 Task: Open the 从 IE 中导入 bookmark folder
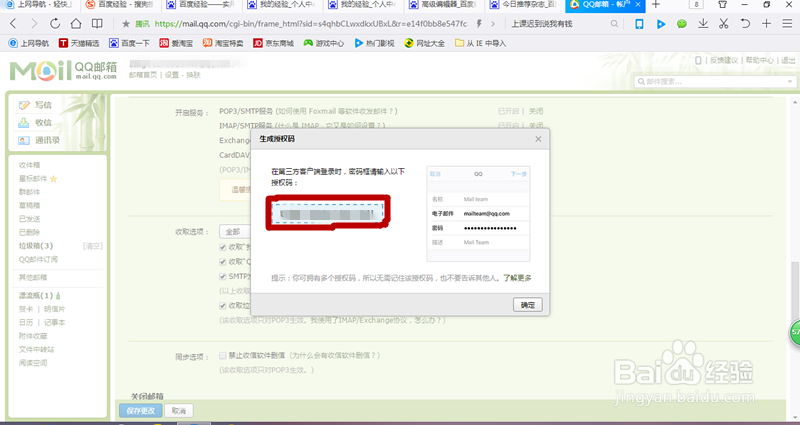[x=480, y=43]
